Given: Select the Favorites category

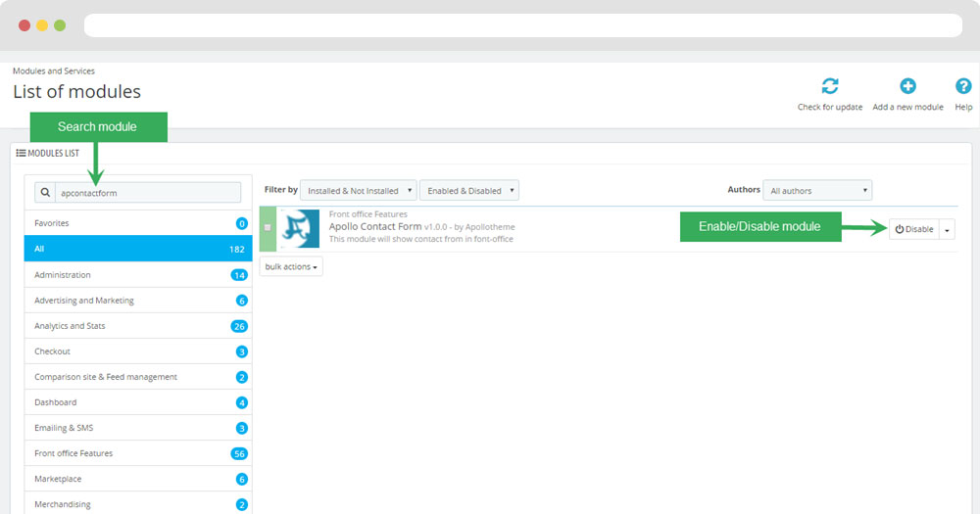Looking at the screenshot, I should tap(138, 223).
